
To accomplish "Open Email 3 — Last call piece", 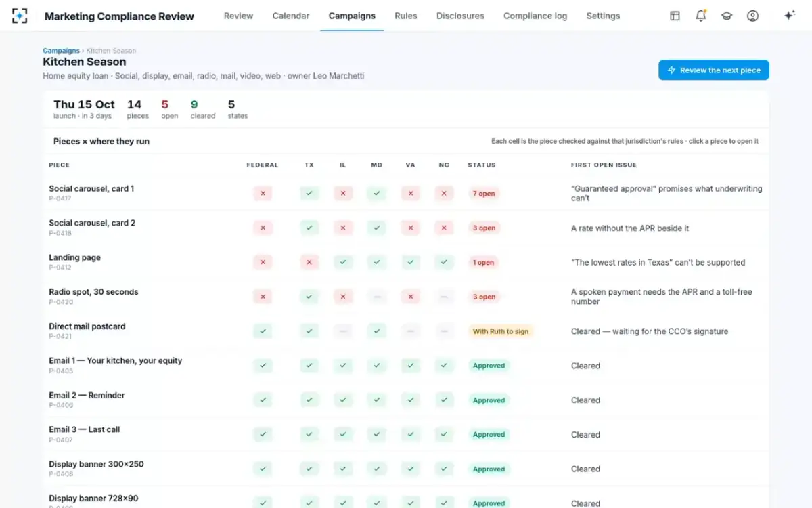I will point(85,429).
